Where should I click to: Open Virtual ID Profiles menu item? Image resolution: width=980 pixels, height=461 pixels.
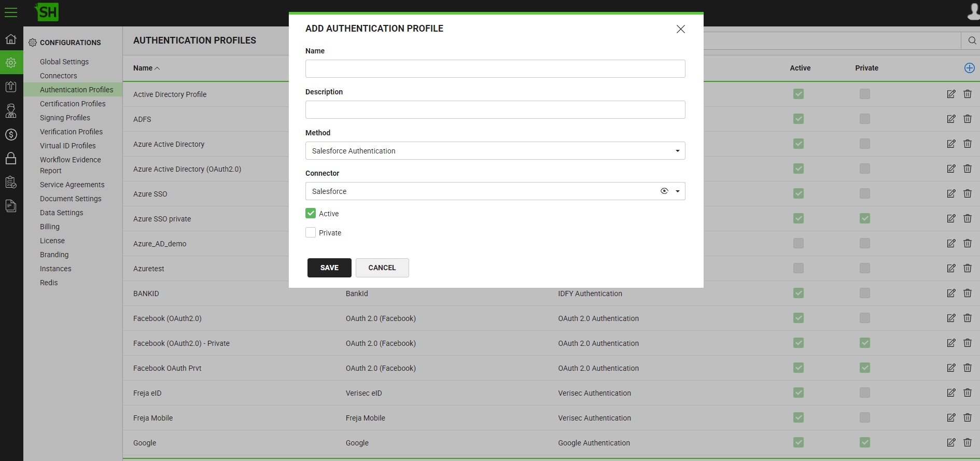[68, 146]
